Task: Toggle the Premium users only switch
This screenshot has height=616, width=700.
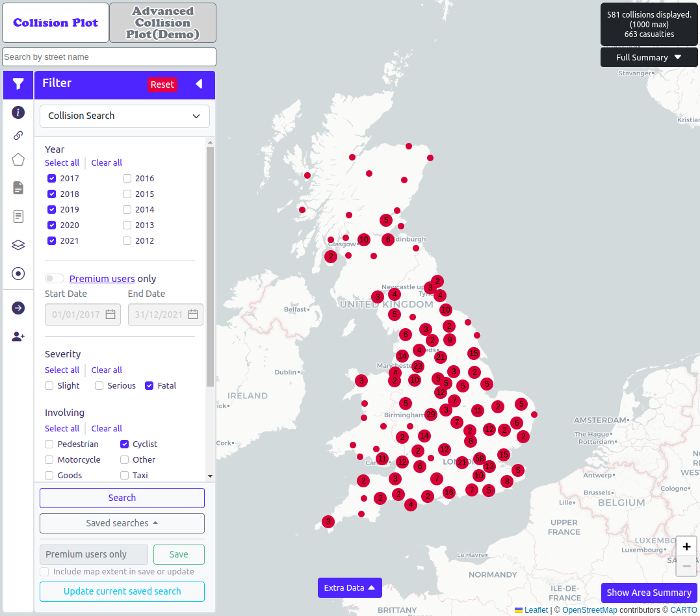Action: click(55, 279)
